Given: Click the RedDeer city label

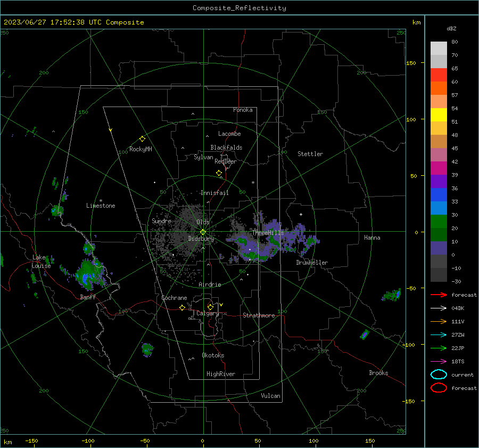Looking at the screenshot, I should (226, 161).
